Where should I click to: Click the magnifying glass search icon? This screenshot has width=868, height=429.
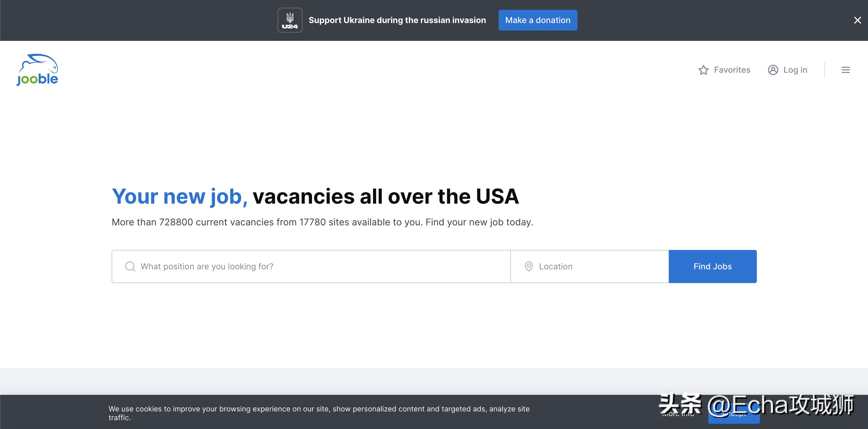point(130,267)
